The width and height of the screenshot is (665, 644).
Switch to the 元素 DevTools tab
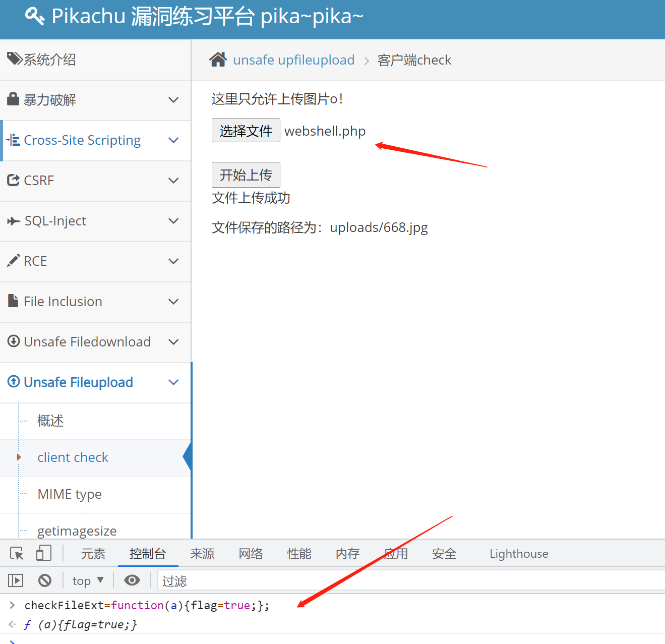(x=93, y=553)
